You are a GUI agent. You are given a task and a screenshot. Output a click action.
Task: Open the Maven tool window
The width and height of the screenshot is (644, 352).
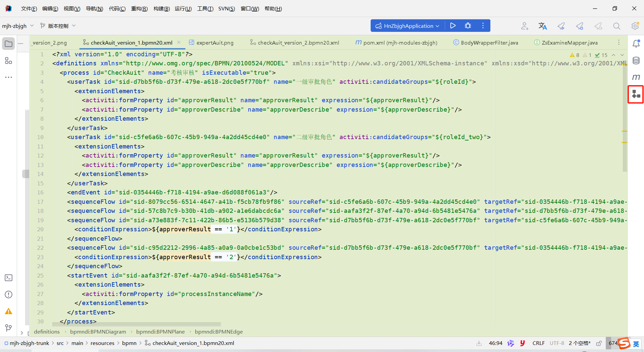[x=637, y=77]
